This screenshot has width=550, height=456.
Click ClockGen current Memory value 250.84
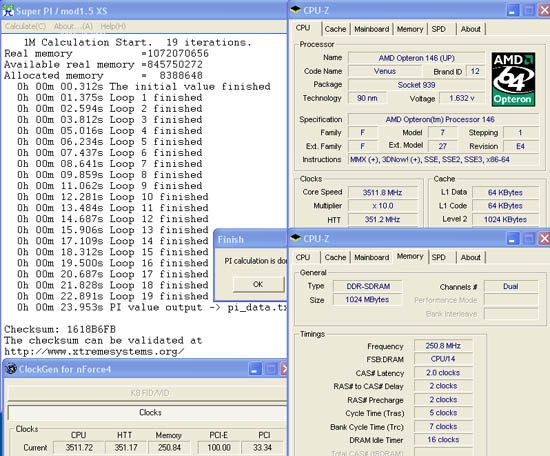tap(169, 448)
